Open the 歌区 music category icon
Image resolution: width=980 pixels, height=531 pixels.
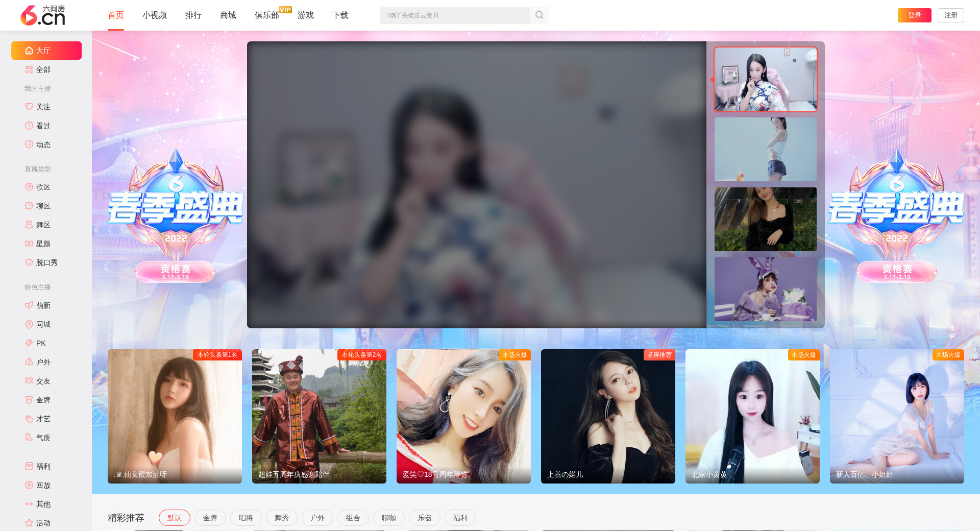(x=29, y=187)
